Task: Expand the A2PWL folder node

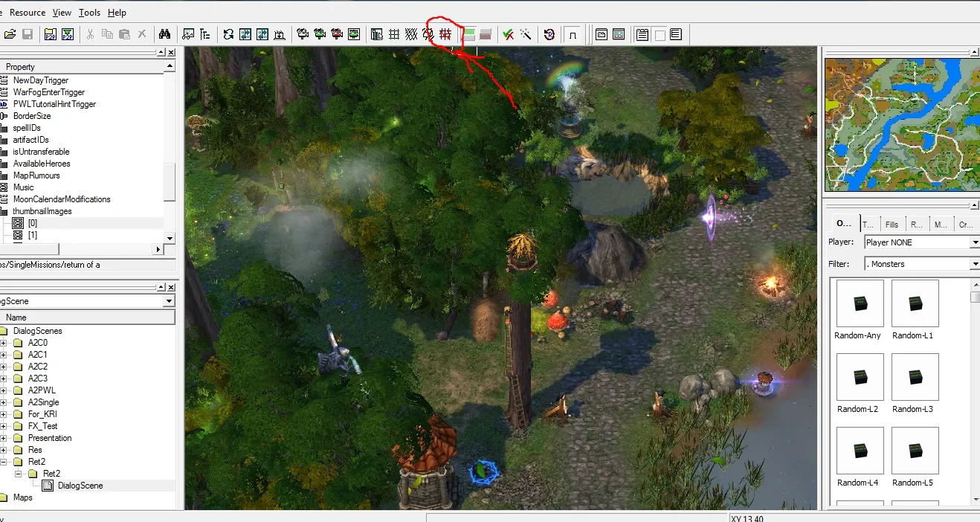Action: pos(4,390)
